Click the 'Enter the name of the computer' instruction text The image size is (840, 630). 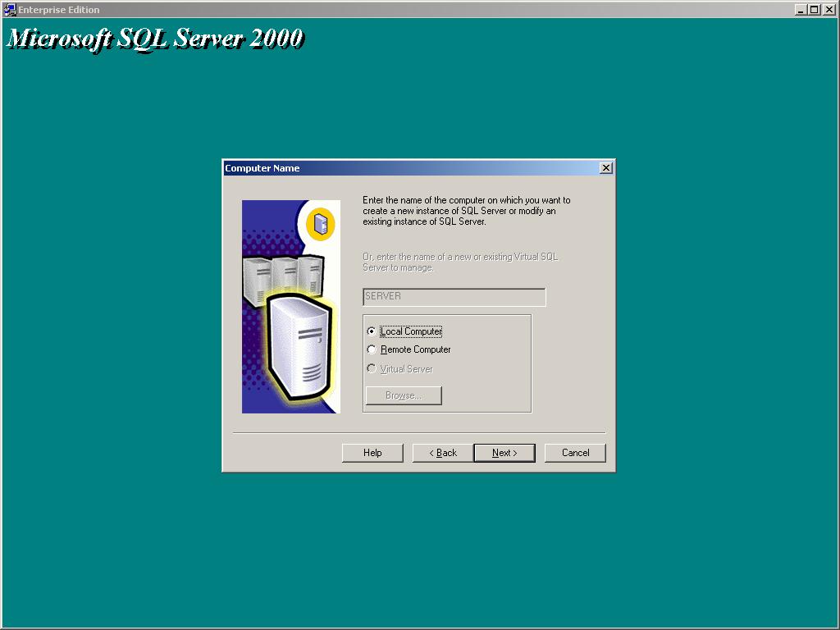(467, 211)
